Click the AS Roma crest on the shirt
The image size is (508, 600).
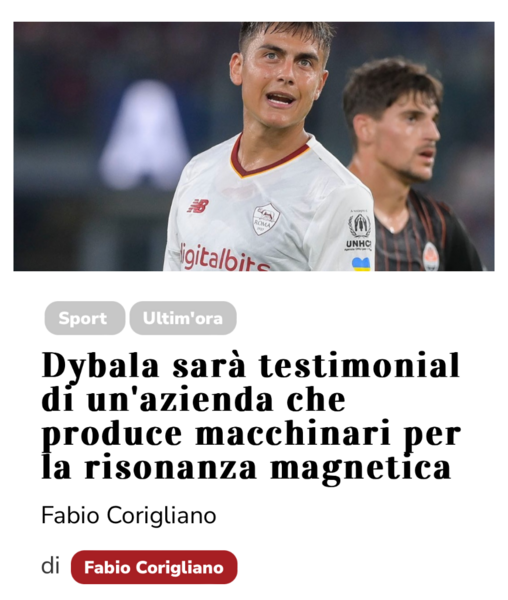click(266, 219)
